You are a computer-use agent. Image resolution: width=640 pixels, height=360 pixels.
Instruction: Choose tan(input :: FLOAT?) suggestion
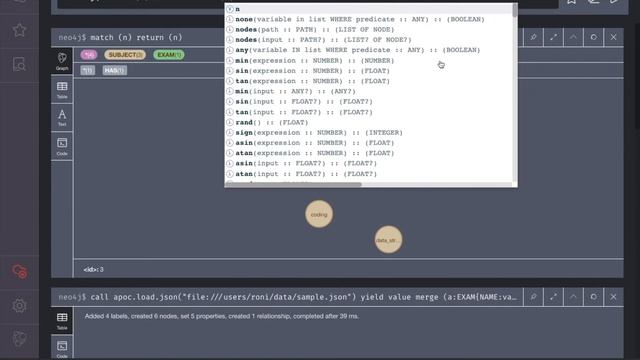coord(369,112)
